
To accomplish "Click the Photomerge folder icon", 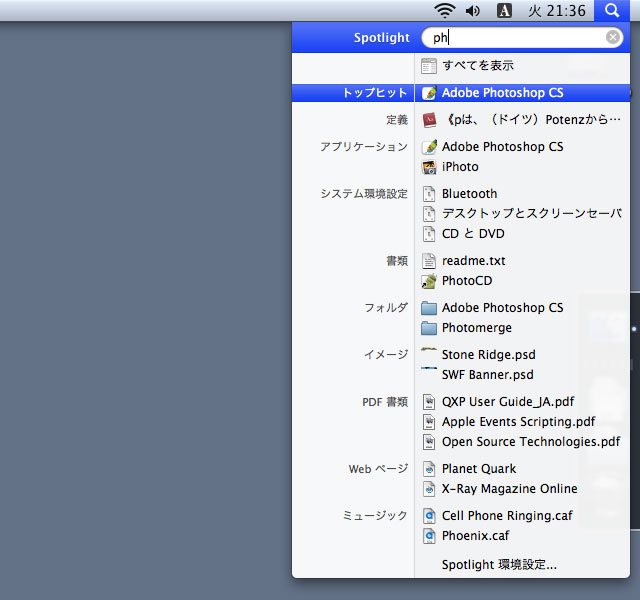I will click(429, 328).
